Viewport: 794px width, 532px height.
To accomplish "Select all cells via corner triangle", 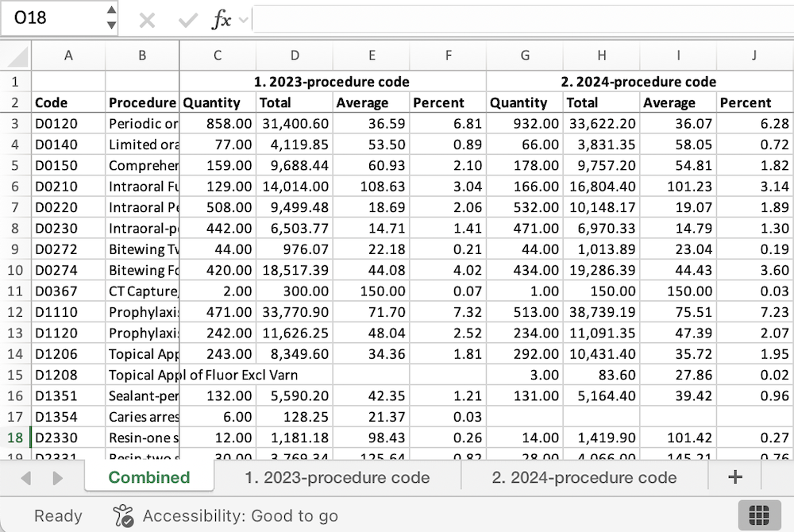I will (16, 55).
